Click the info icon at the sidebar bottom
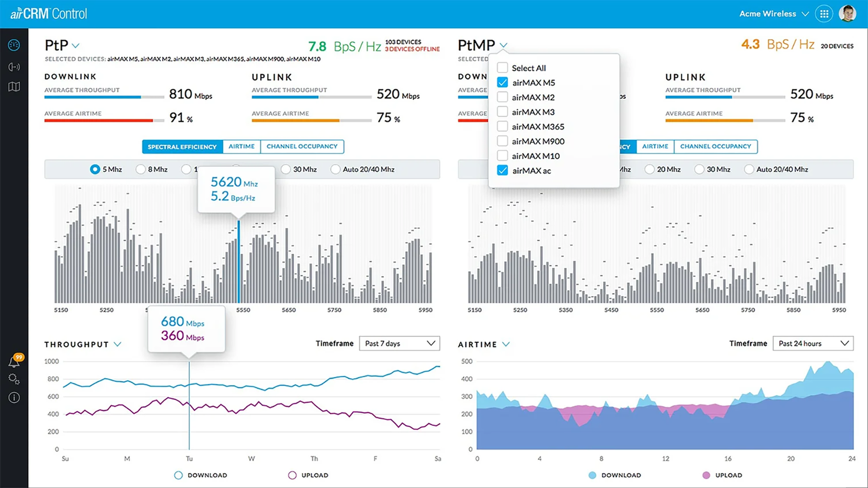This screenshot has height=488, width=868. point(14,398)
